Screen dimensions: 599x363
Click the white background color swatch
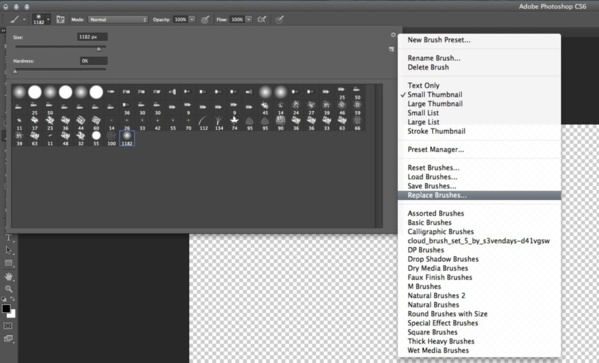pos(12,314)
